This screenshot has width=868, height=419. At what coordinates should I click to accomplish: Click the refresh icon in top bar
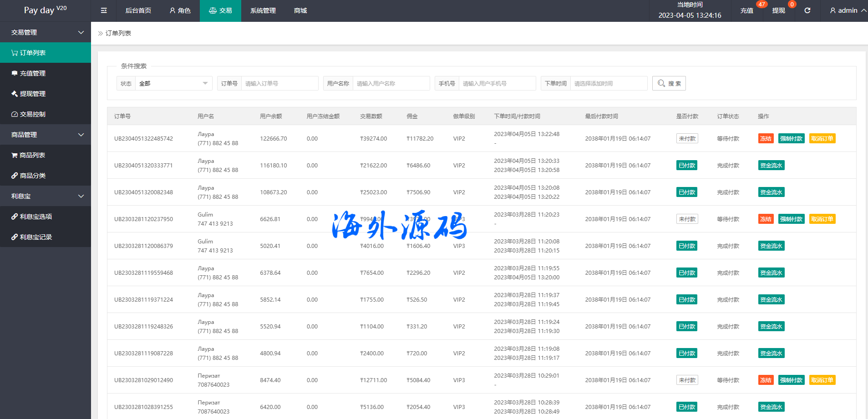(x=807, y=10)
